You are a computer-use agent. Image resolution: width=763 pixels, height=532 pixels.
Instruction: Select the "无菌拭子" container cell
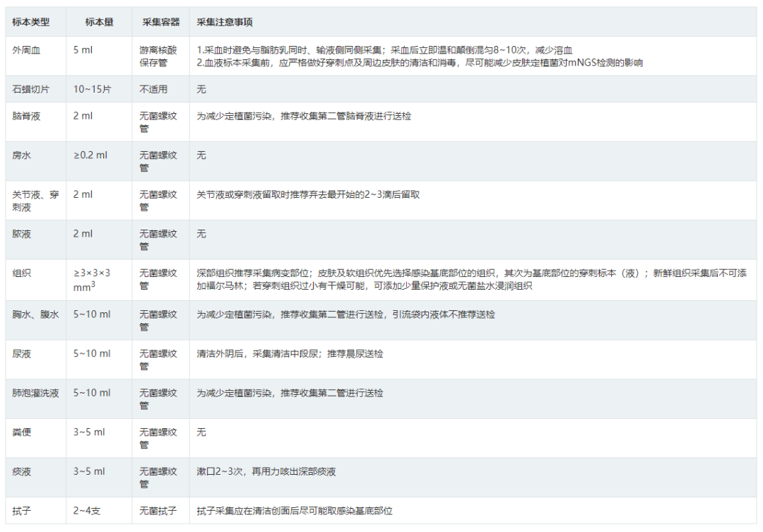pyautogui.click(x=158, y=510)
